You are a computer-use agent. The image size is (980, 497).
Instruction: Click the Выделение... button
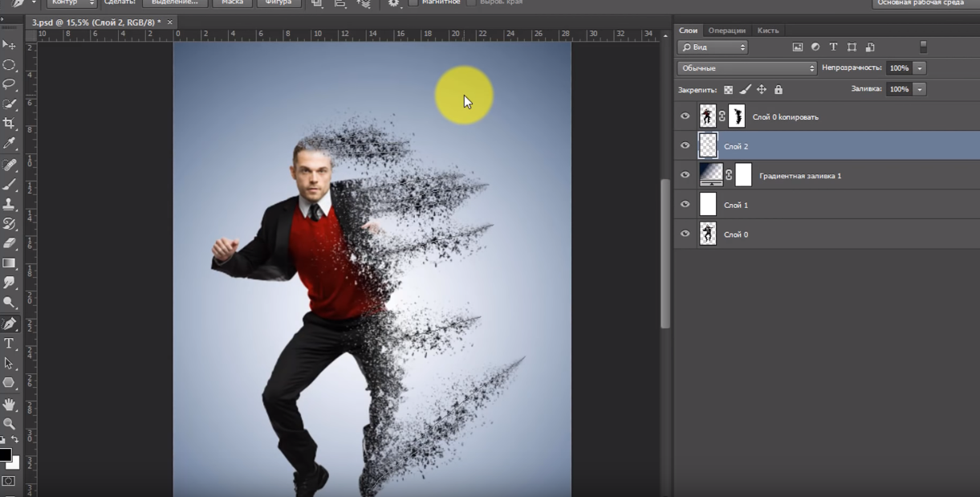pyautogui.click(x=175, y=3)
